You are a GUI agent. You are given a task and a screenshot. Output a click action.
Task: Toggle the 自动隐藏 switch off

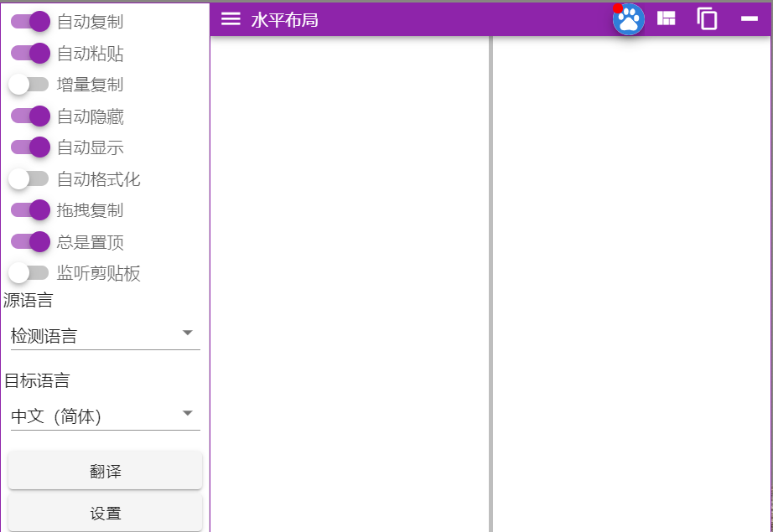coord(30,116)
